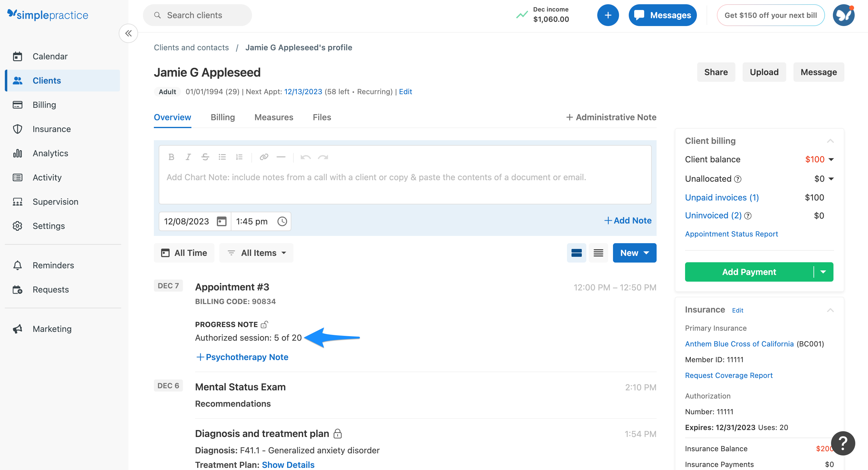Select the Insurance sidebar icon

(18, 129)
